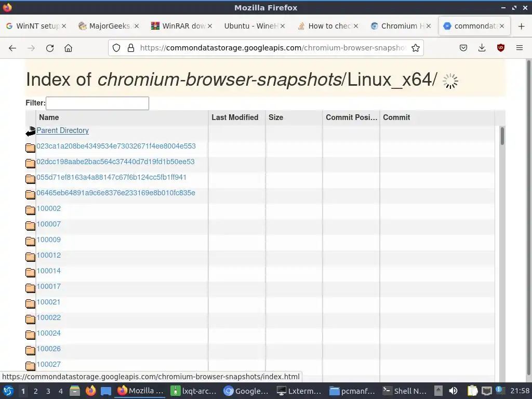Click into the Filter text field
The image size is (532, 399).
click(x=97, y=103)
